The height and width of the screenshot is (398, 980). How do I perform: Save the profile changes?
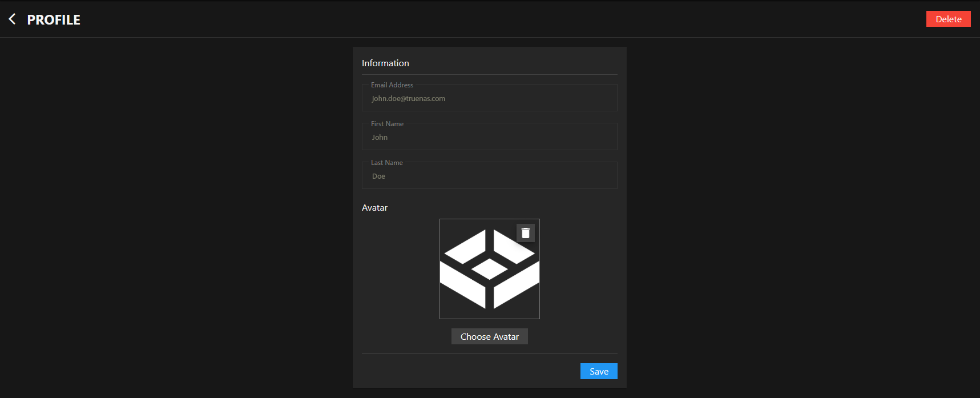pyautogui.click(x=599, y=371)
